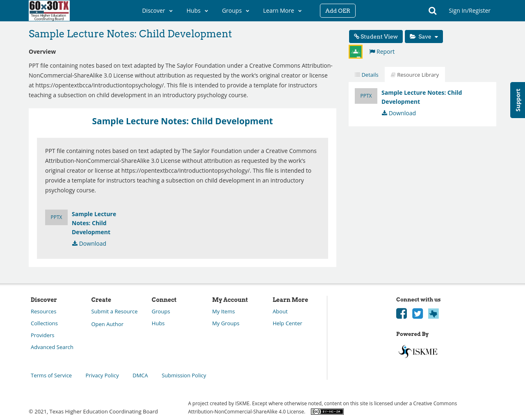Share to Google Classroom icon

356,52
